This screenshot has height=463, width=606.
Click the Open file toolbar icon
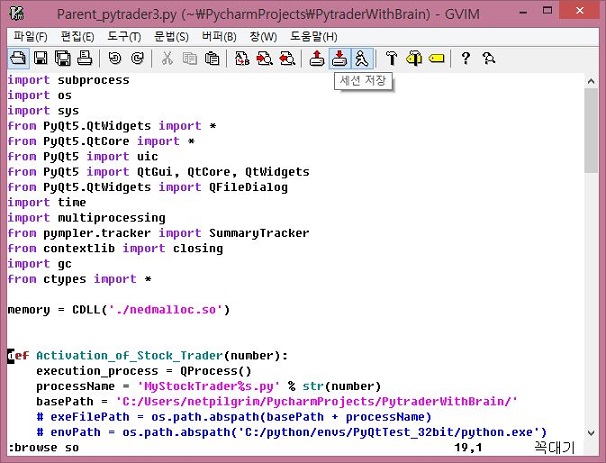(18, 58)
